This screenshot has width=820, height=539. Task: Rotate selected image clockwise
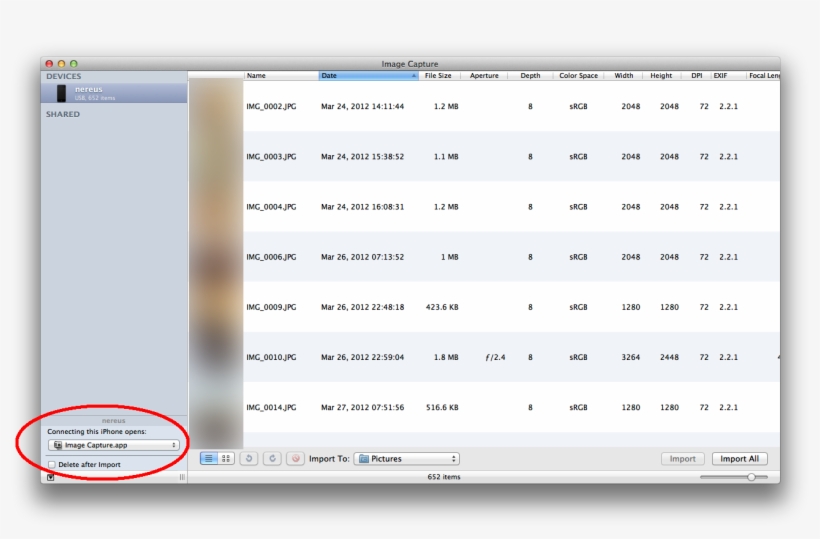[270, 458]
